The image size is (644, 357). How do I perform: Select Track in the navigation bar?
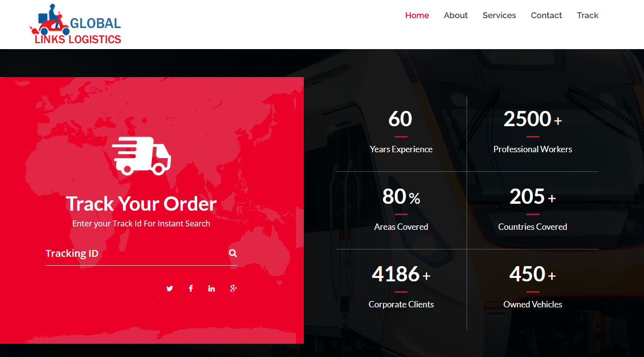(587, 15)
